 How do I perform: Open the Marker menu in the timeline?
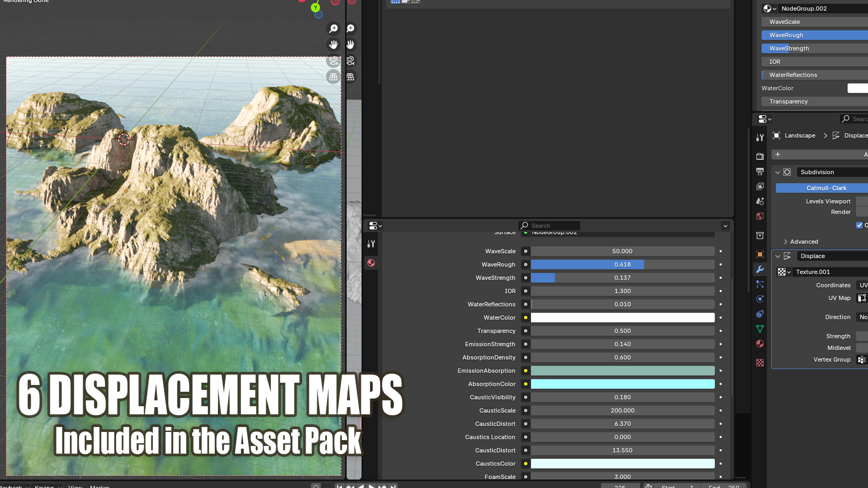(99, 487)
